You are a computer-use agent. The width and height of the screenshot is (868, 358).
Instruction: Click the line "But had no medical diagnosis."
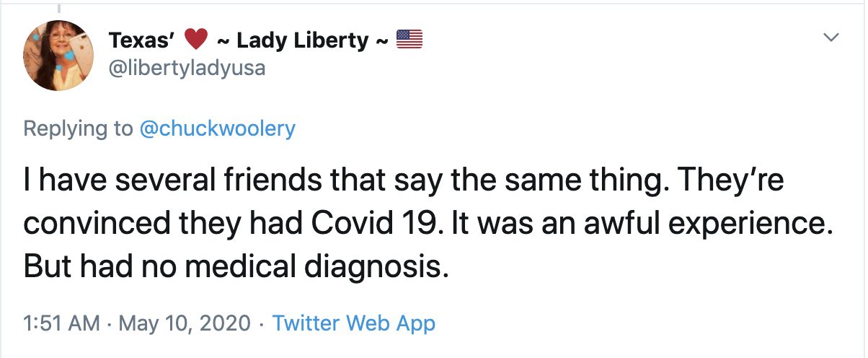click(237, 266)
